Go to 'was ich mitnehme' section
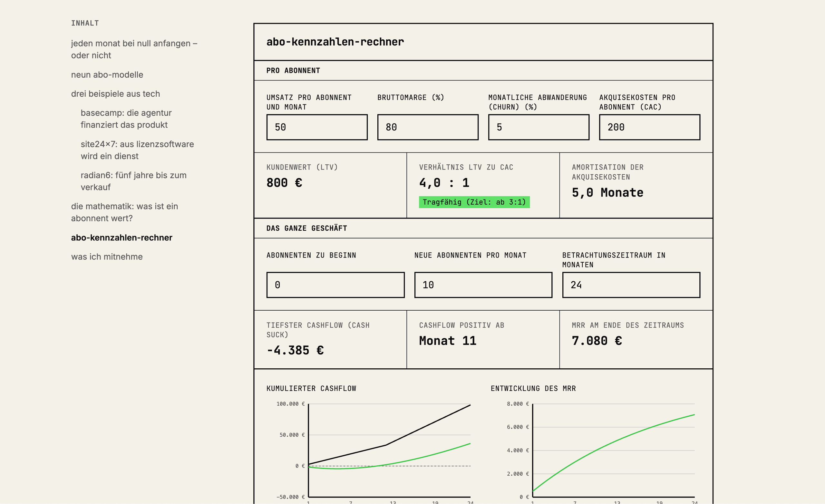The width and height of the screenshot is (825, 504). (107, 257)
